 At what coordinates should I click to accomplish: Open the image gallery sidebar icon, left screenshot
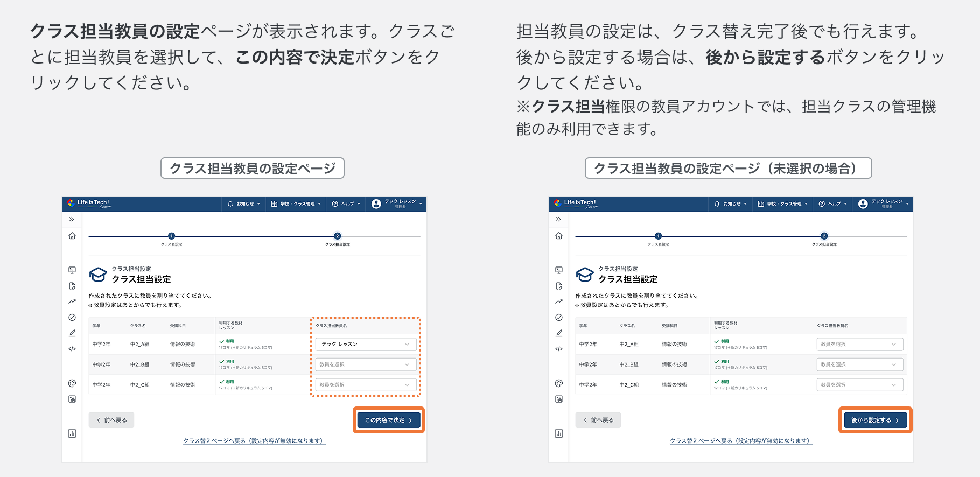click(72, 399)
